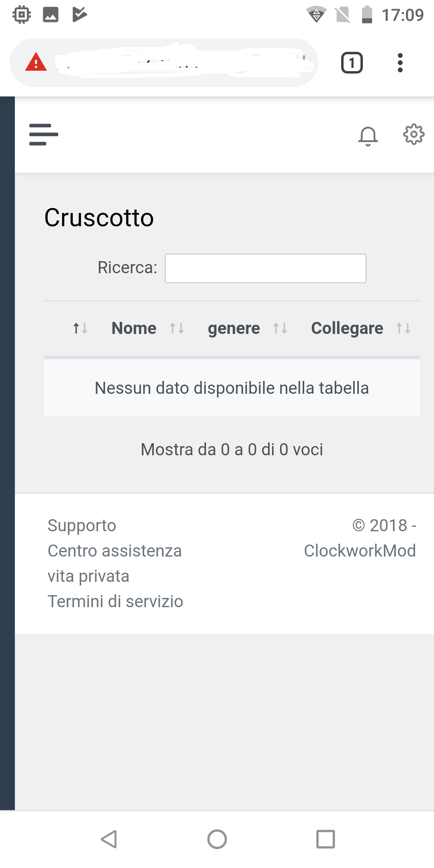Tap the red security warning icon
434x868 pixels.
point(36,63)
